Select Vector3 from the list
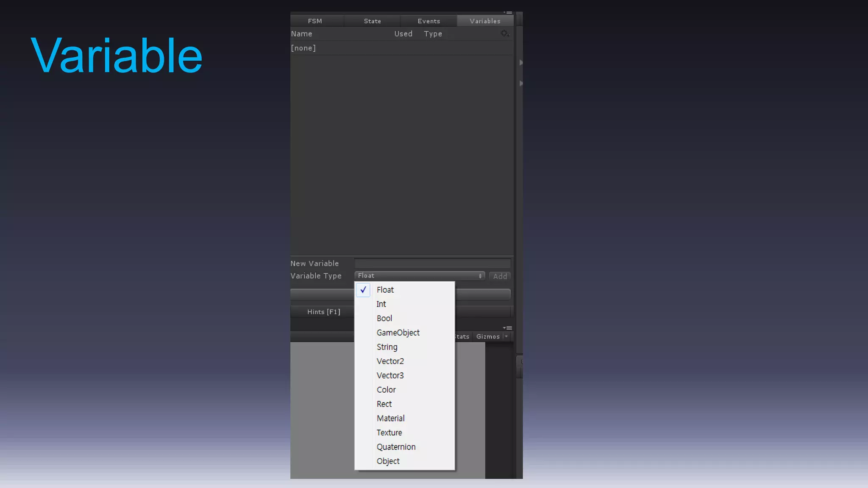 point(390,375)
